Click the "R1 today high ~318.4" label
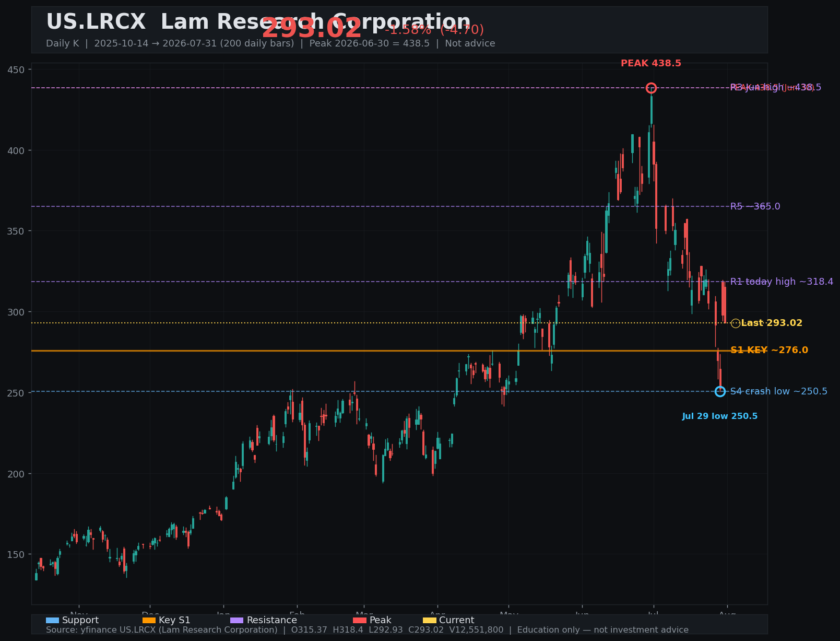840x641 pixels. (x=782, y=282)
